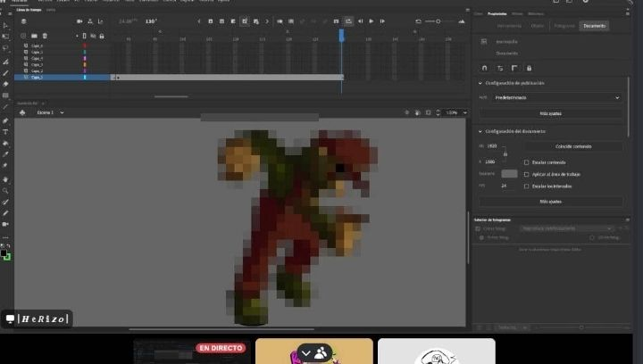This screenshot has width=643, height=364.
Task: Open the Perfil Predeterminado dropdown
Action: point(556,98)
